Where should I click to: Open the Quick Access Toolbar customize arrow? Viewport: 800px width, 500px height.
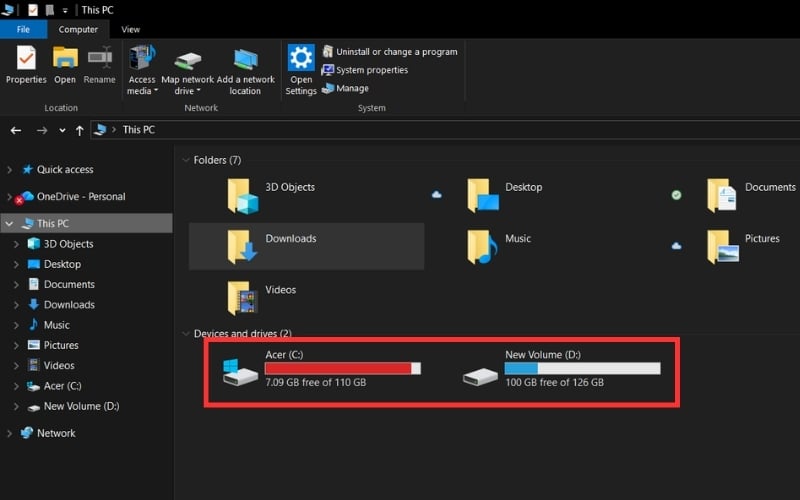(x=65, y=10)
